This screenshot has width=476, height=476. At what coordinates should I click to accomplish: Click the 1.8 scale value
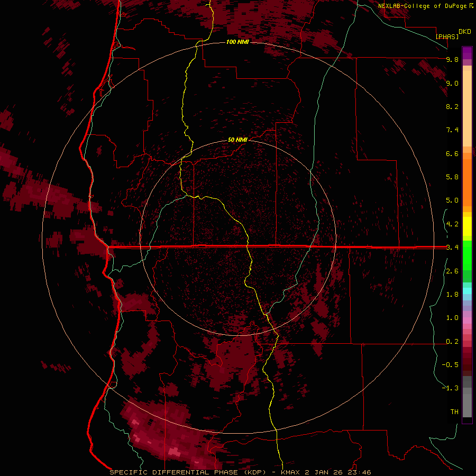(452, 295)
